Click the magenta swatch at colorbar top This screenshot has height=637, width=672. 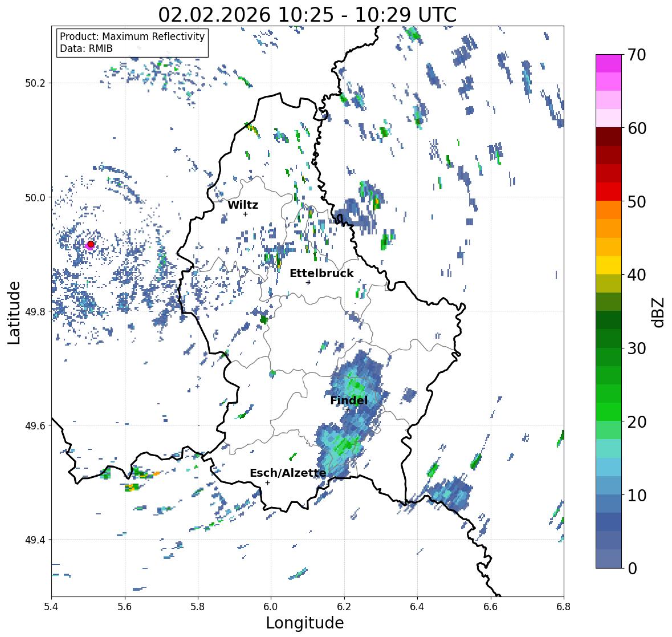(x=609, y=64)
